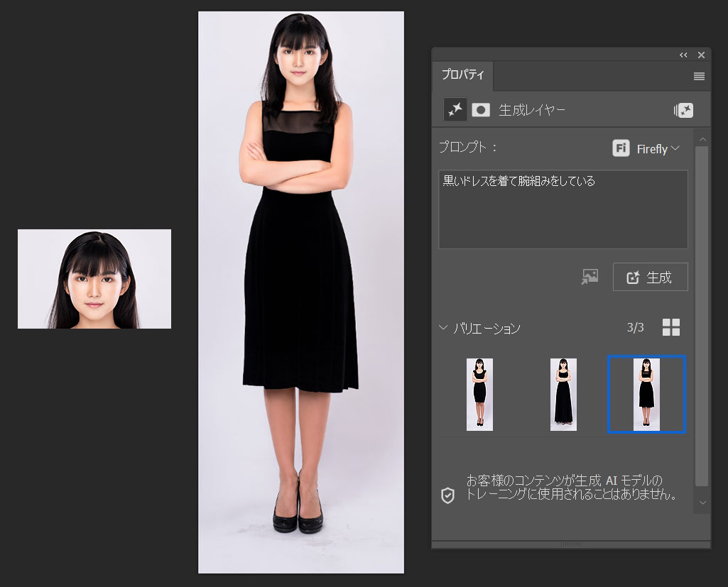Viewport: 728px width, 587px height.
Task: Click the sparkle icon right of 生成レイヤー
Action: [x=683, y=110]
